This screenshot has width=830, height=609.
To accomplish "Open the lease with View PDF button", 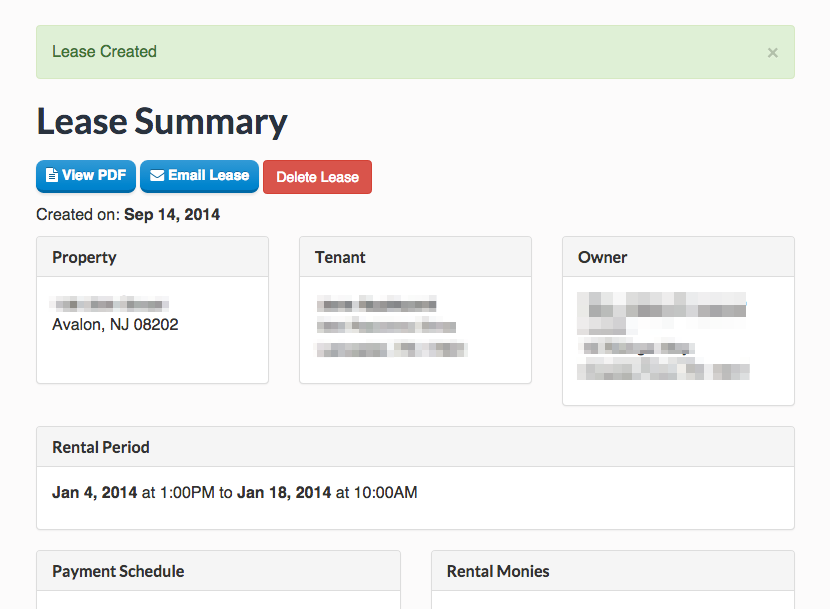I will (x=86, y=176).
